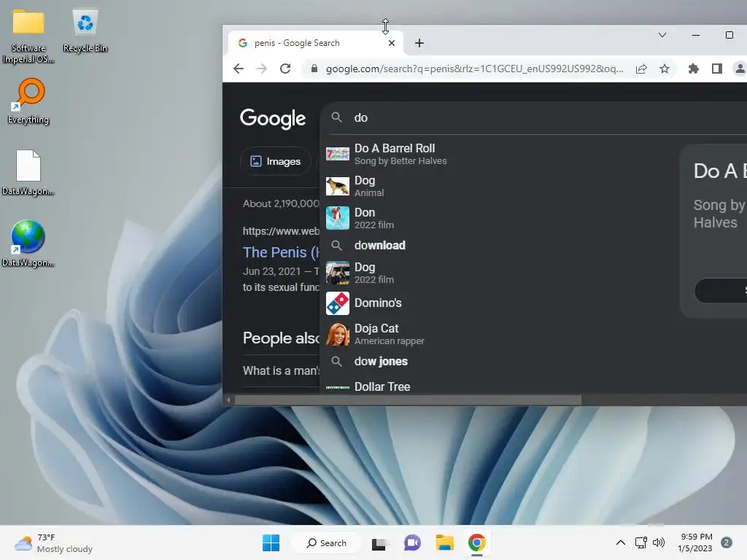Go back in Chrome history
Screen dimensions: 747x560
pos(239,69)
